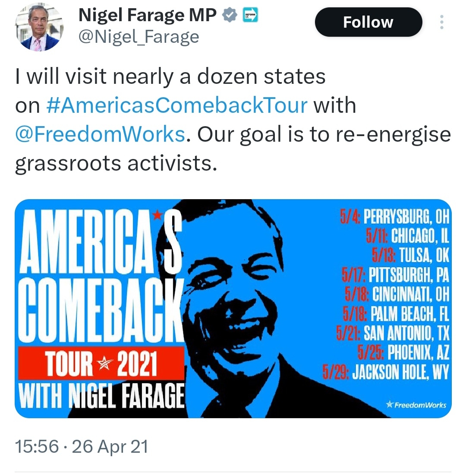
Task: Follow the Nigel Farage MP account
Action: [x=368, y=22]
